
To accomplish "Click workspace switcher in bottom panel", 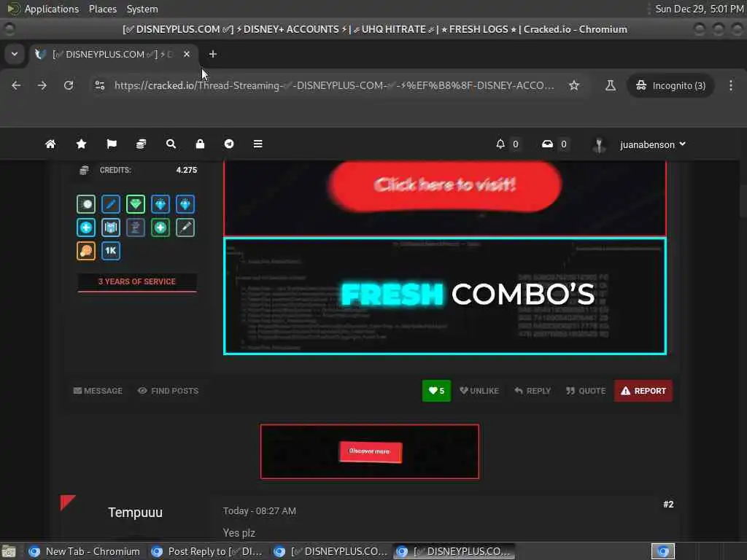I will click(x=663, y=551).
